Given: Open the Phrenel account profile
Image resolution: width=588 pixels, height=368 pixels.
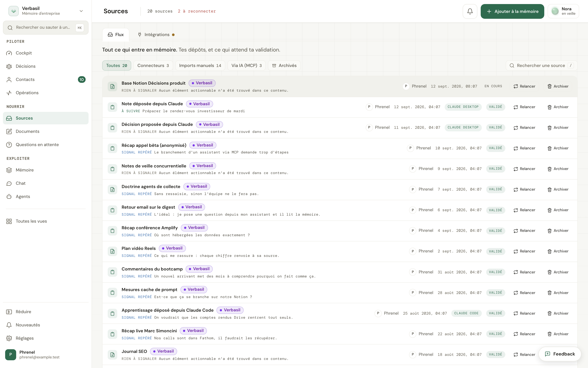Looking at the screenshot, I should (46, 354).
